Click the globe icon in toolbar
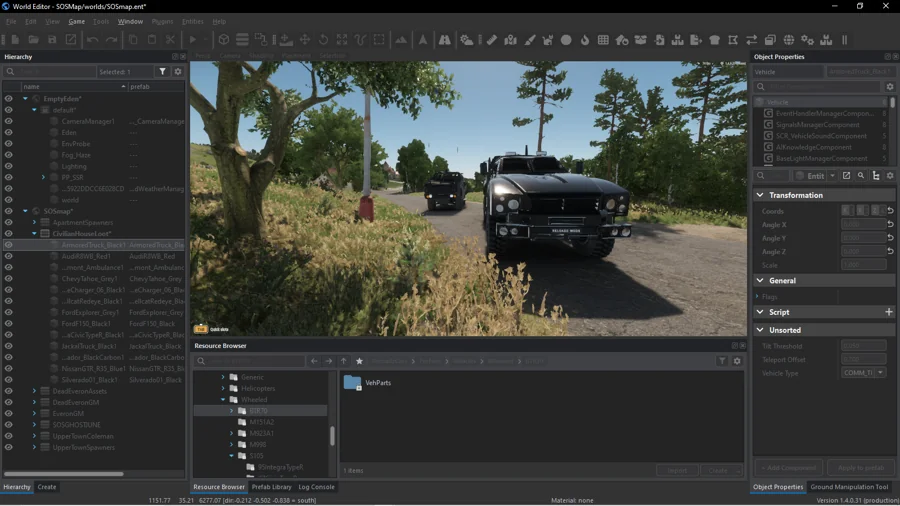900x506 pixels. [789, 40]
